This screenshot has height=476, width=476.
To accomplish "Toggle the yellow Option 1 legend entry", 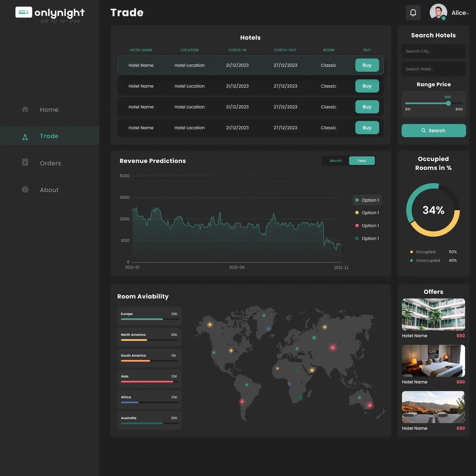I will pos(367,213).
